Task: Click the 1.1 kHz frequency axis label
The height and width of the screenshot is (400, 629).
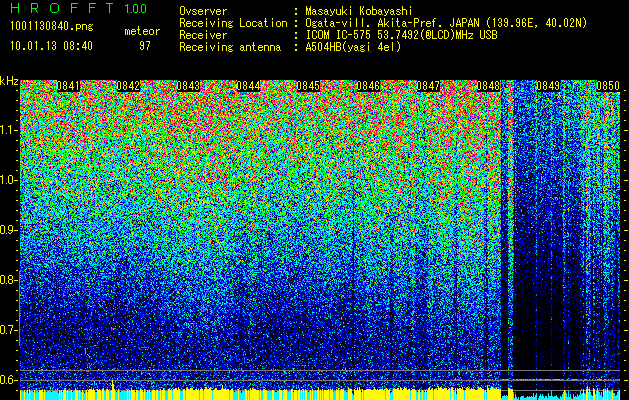Action: pos(8,131)
